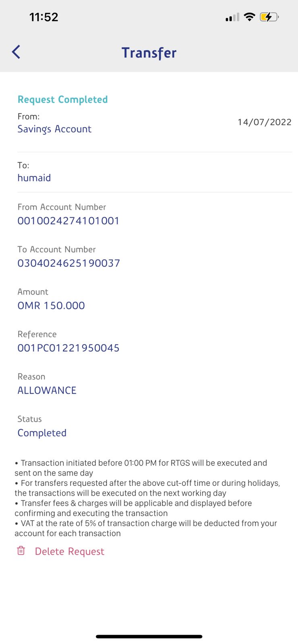This screenshot has width=298, height=644.
Task: Tap the Completed status value
Action: (x=42, y=433)
